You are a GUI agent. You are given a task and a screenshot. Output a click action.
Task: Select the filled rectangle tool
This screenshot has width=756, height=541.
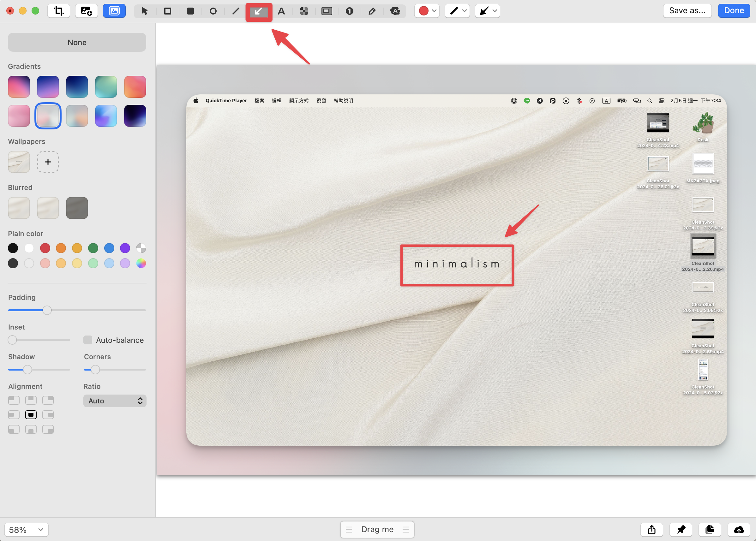click(190, 11)
